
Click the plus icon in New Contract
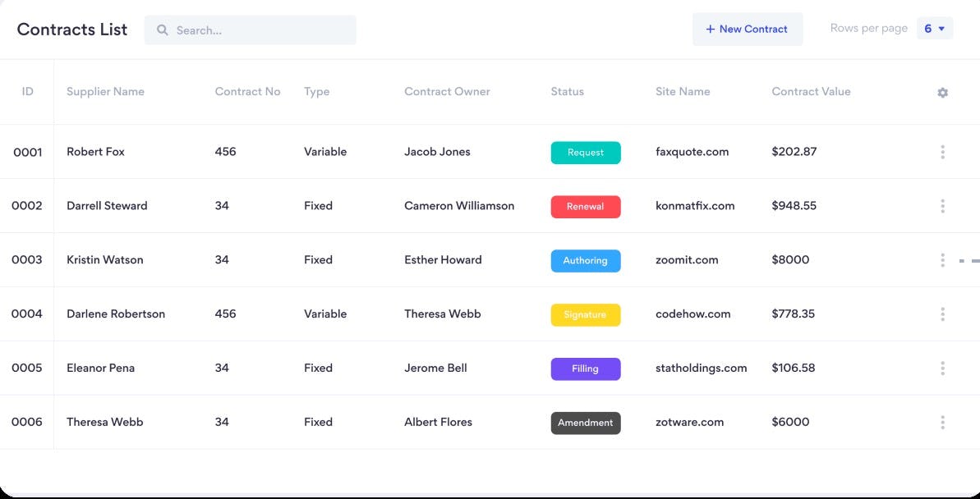[x=711, y=29]
